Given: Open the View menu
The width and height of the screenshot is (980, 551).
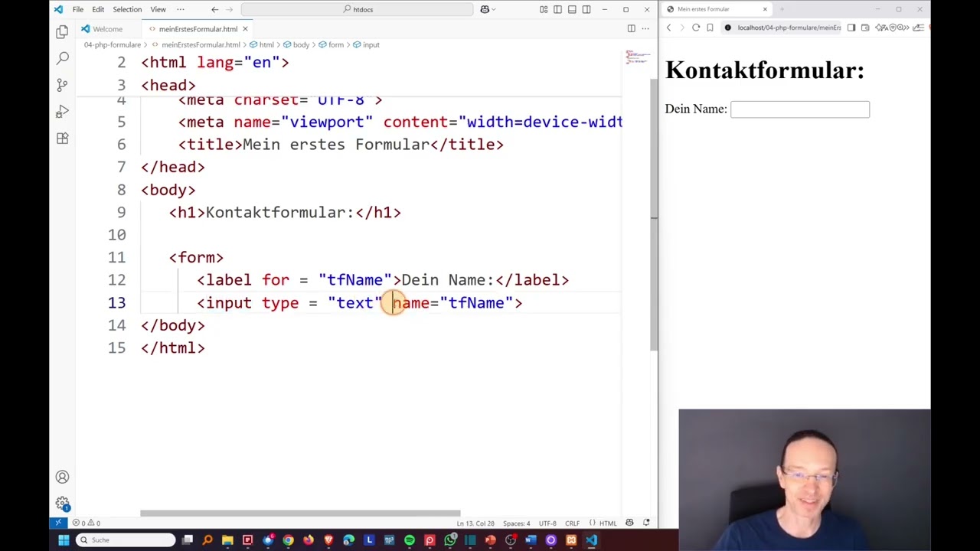Looking at the screenshot, I should coord(158,9).
